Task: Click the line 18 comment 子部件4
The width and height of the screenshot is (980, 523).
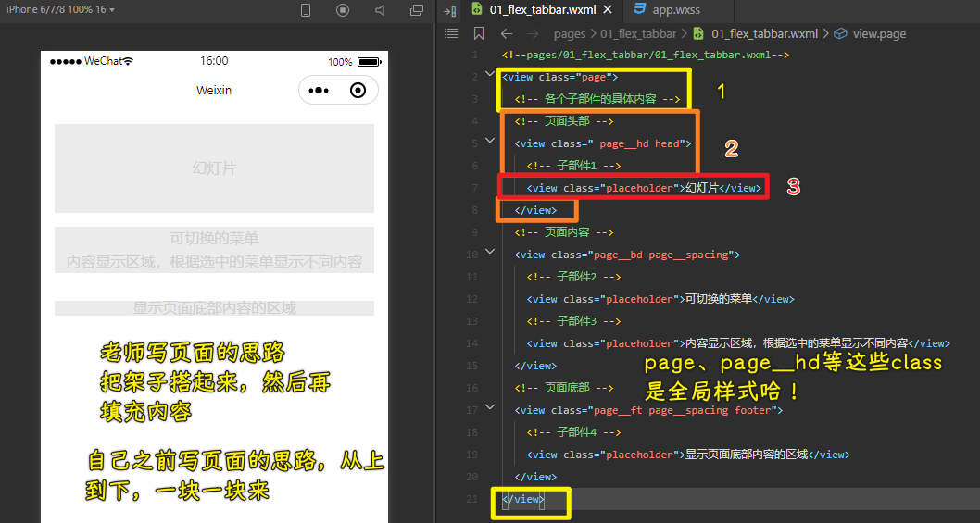Action: pyautogui.click(x=573, y=432)
